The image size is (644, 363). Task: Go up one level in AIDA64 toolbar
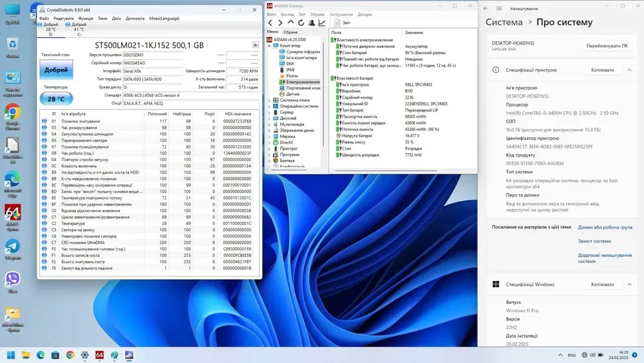pos(291,23)
